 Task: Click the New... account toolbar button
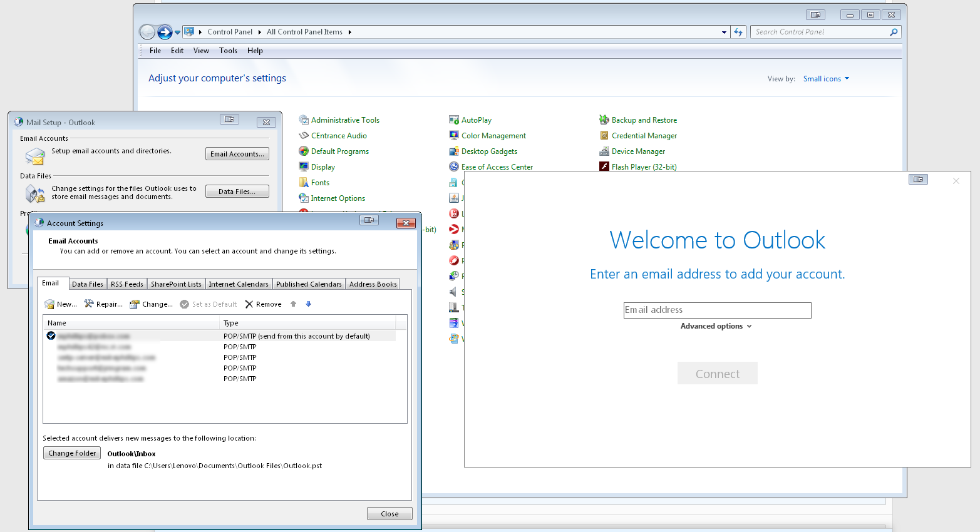[61, 304]
